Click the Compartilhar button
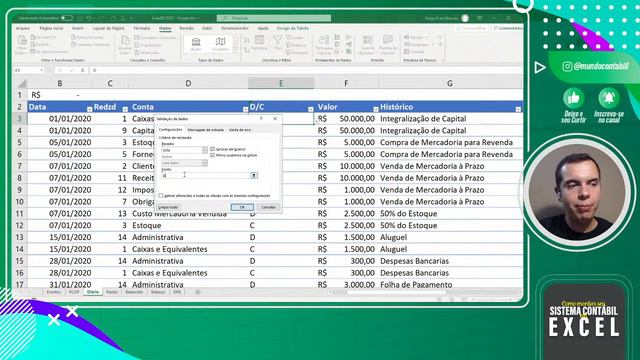Image resolution: width=640 pixels, height=360 pixels. [x=471, y=28]
